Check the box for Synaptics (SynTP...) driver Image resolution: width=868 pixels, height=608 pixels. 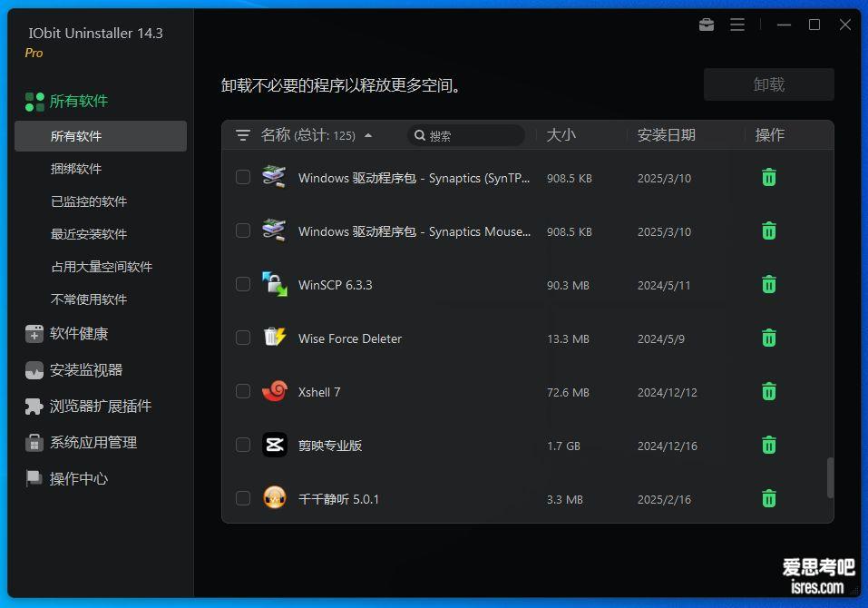click(242, 177)
